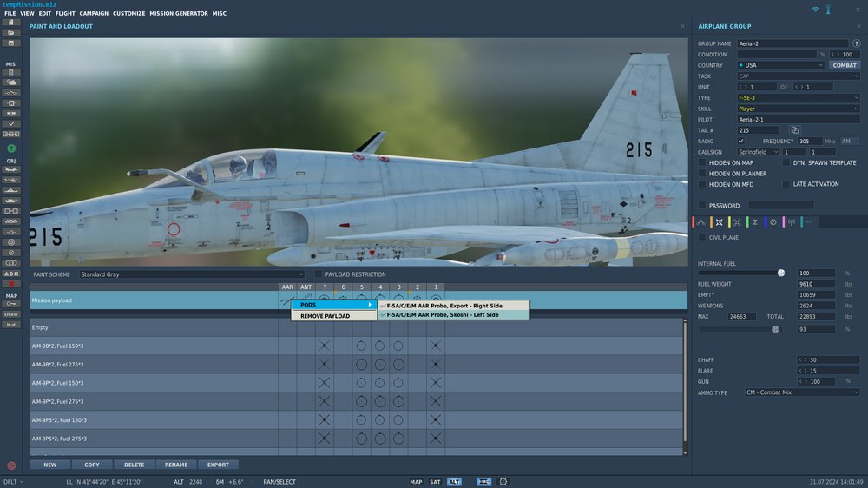Open the three dots more options tab

809,222
